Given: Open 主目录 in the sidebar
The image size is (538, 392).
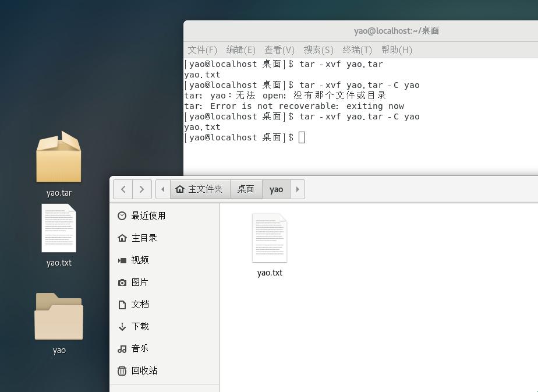Looking at the screenshot, I should [x=164, y=238].
